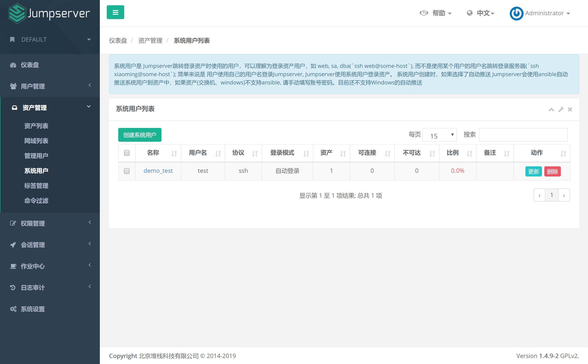Sort by the 资产 column sort icon
The image size is (588, 364).
[x=343, y=153]
